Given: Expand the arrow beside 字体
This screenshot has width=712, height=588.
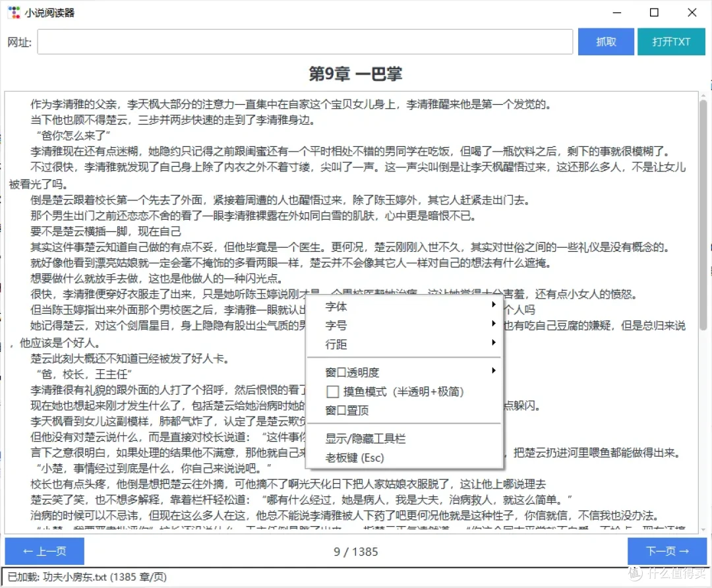Looking at the screenshot, I should (494, 304).
